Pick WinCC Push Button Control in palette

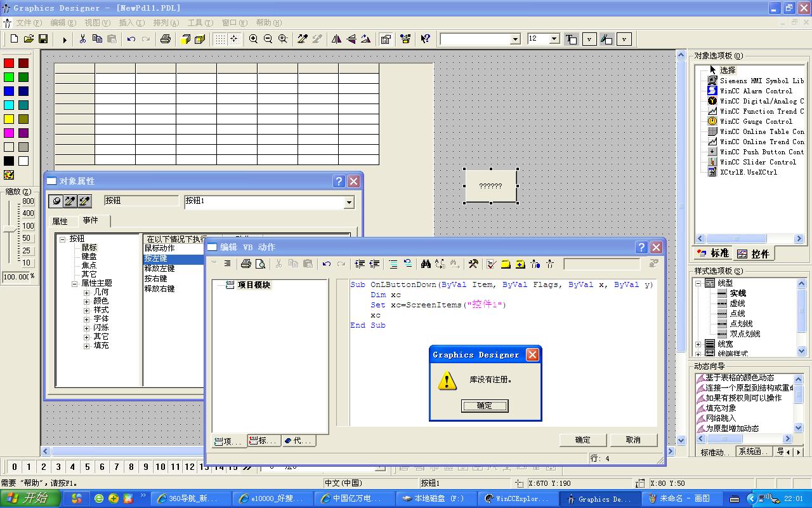(757, 152)
